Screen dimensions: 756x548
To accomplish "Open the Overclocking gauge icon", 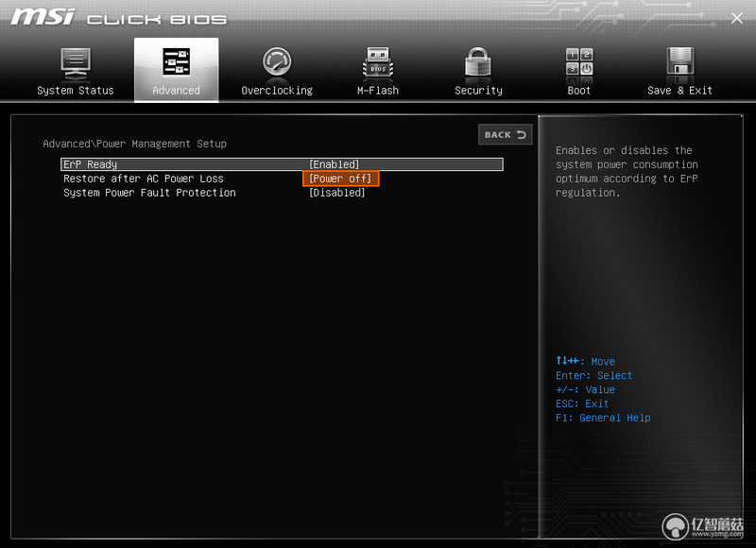I will click(x=277, y=62).
